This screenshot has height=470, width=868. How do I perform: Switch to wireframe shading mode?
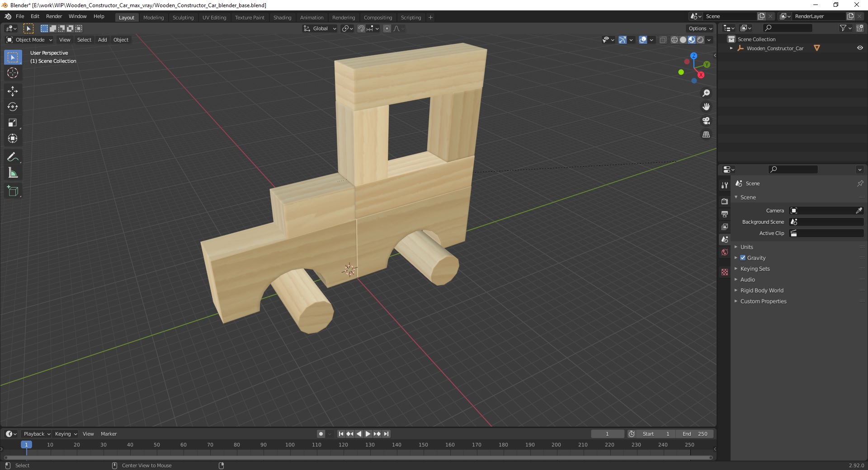coord(675,40)
